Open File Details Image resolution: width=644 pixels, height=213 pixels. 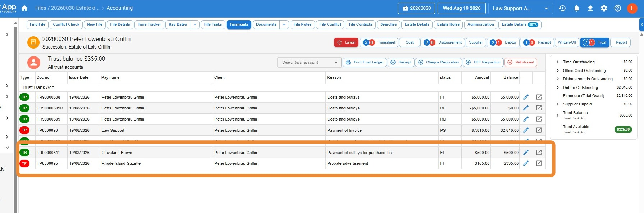point(120,24)
